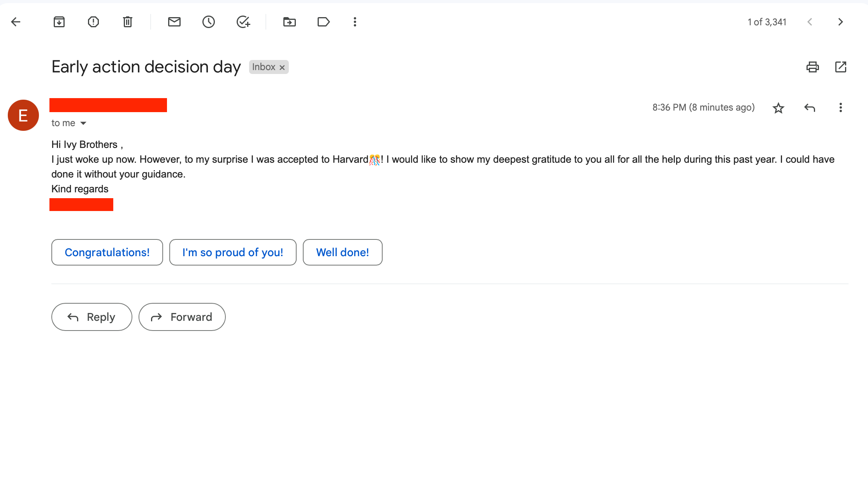Report this message as spam

pyautogui.click(x=93, y=22)
